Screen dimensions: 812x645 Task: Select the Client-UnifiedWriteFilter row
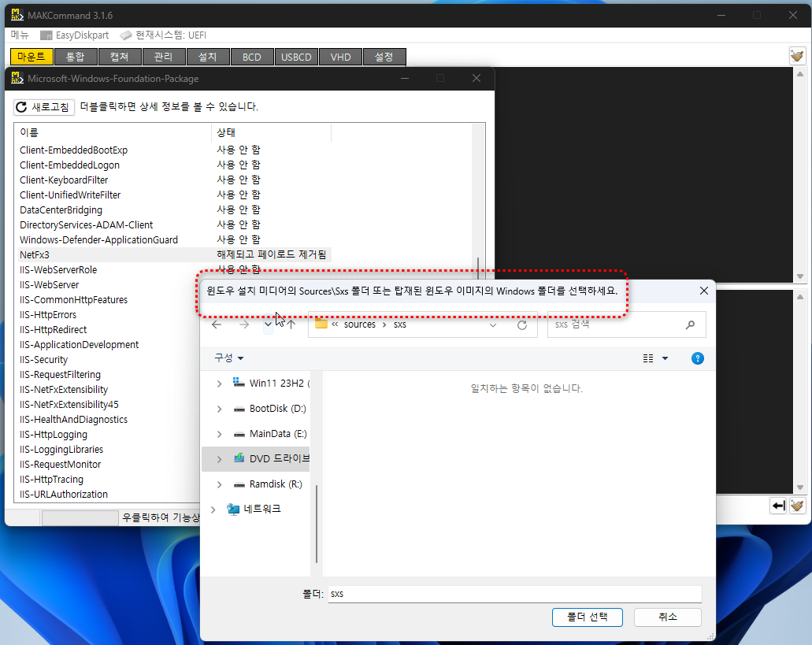pos(175,195)
